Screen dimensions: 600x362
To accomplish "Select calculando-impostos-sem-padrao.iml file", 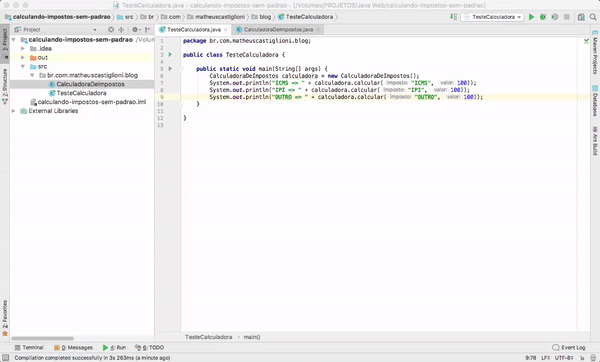I will coord(88,102).
